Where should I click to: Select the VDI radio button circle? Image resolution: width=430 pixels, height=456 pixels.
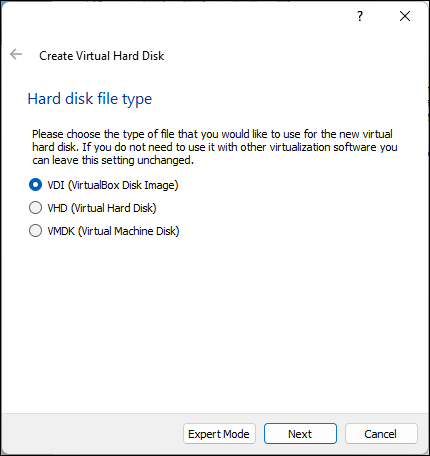35,185
